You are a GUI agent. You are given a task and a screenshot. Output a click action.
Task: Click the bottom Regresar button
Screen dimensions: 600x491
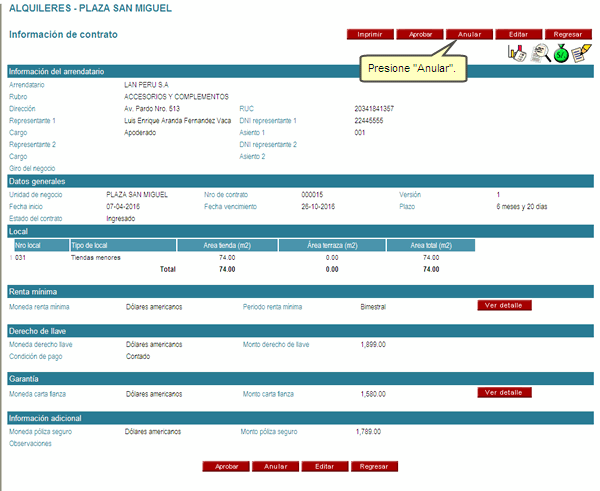[374, 466]
